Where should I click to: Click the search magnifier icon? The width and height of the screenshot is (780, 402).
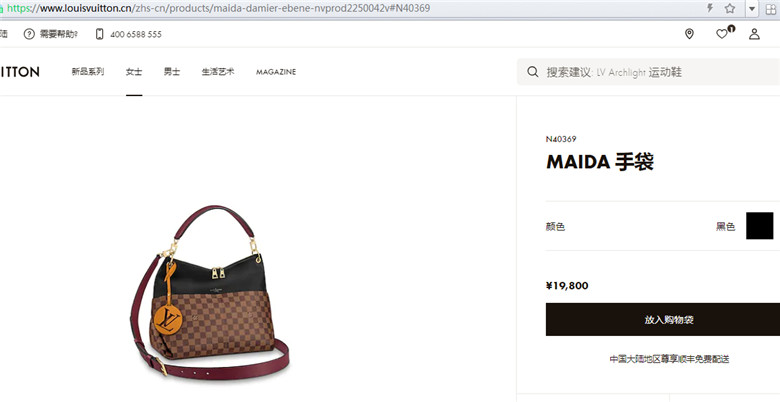coord(533,72)
